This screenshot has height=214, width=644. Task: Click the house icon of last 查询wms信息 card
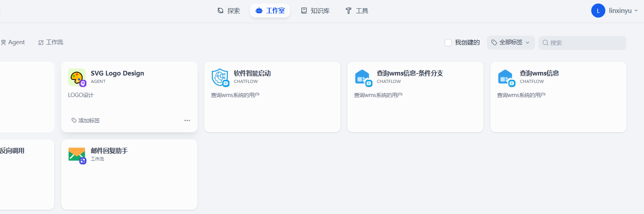[x=506, y=77]
